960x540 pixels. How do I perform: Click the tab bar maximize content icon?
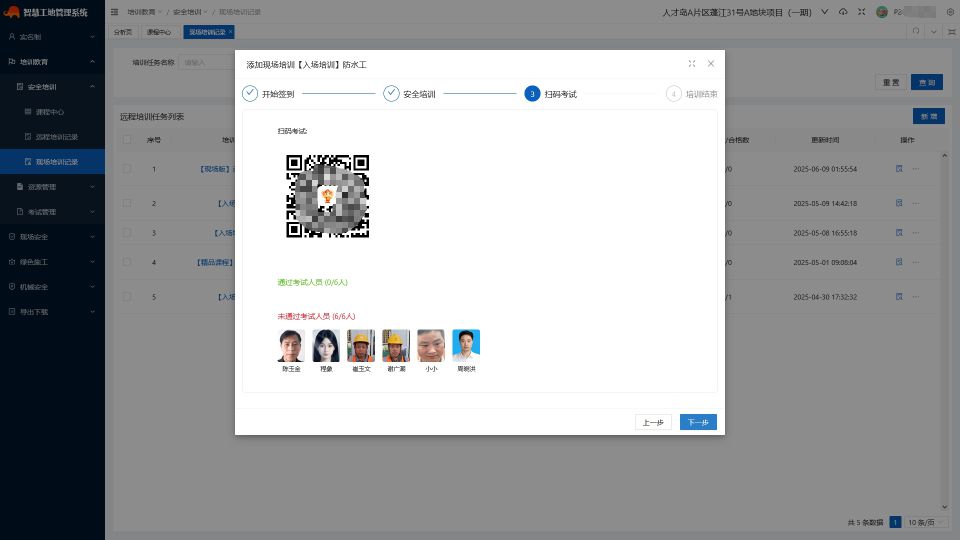coord(951,31)
